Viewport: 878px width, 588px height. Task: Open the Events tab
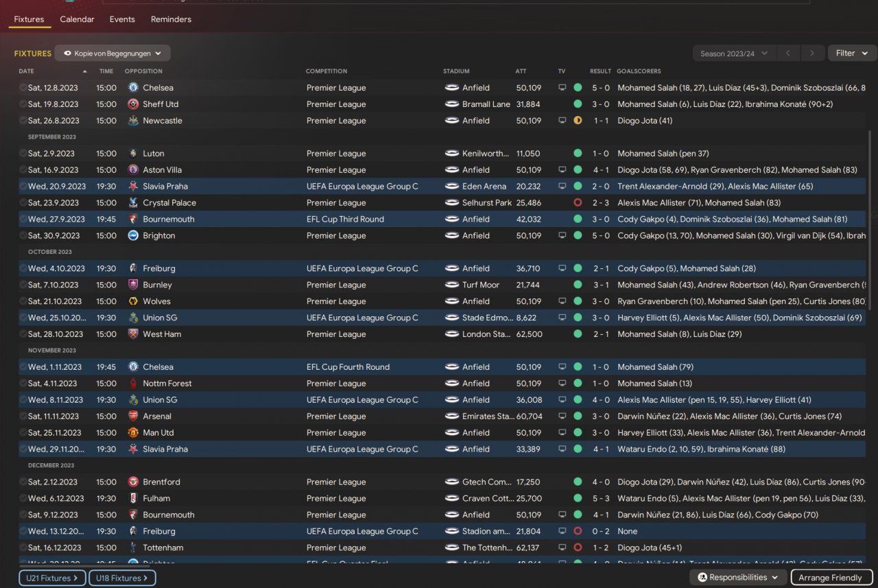click(x=122, y=19)
